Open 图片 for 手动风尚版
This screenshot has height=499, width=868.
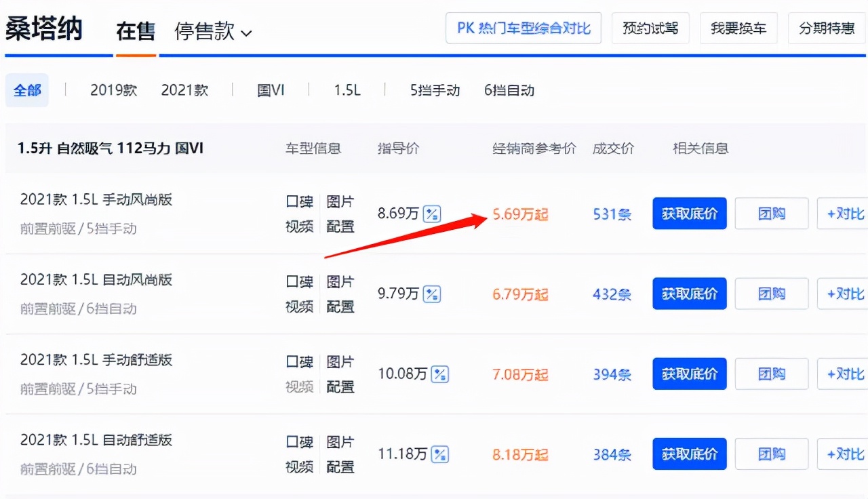340,201
